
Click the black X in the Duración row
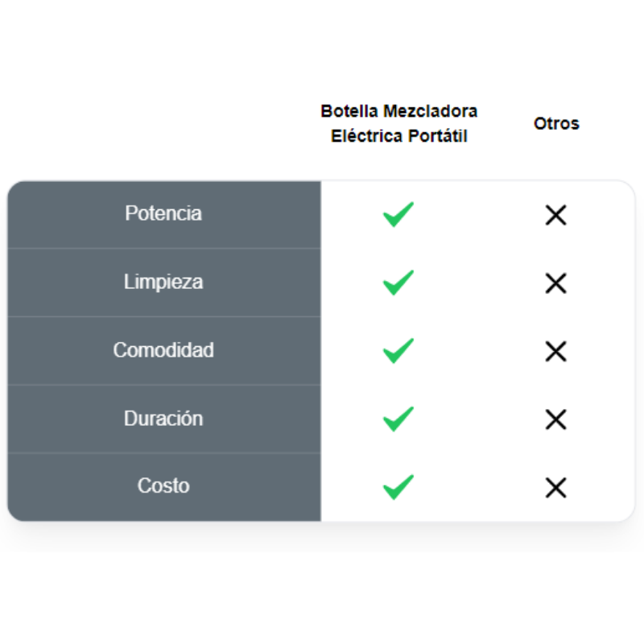click(x=555, y=419)
